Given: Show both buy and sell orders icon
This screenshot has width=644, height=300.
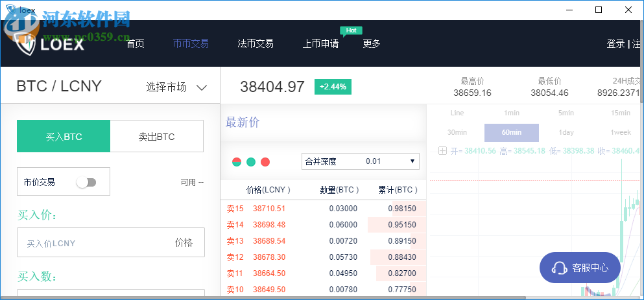Looking at the screenshot, I should (237, 162).
